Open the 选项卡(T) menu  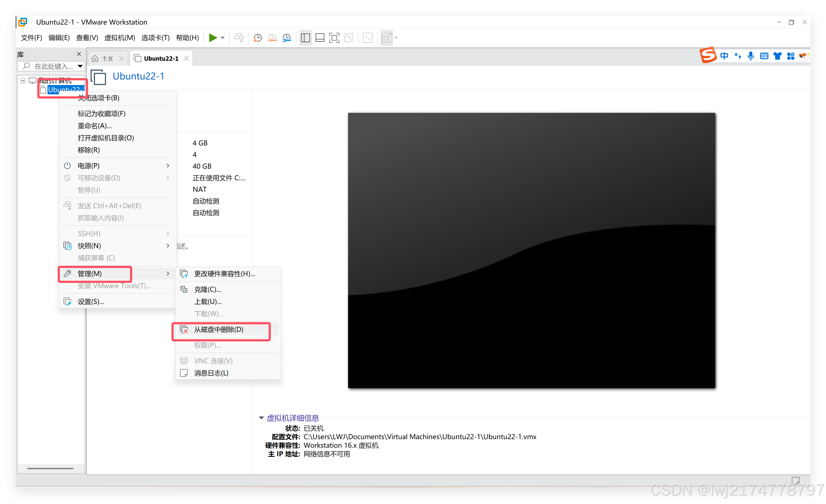coord(155,38)
